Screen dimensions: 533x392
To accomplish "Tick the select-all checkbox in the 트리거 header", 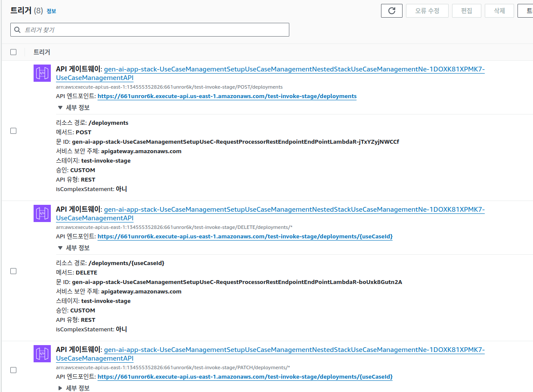I will coord(13,52).
